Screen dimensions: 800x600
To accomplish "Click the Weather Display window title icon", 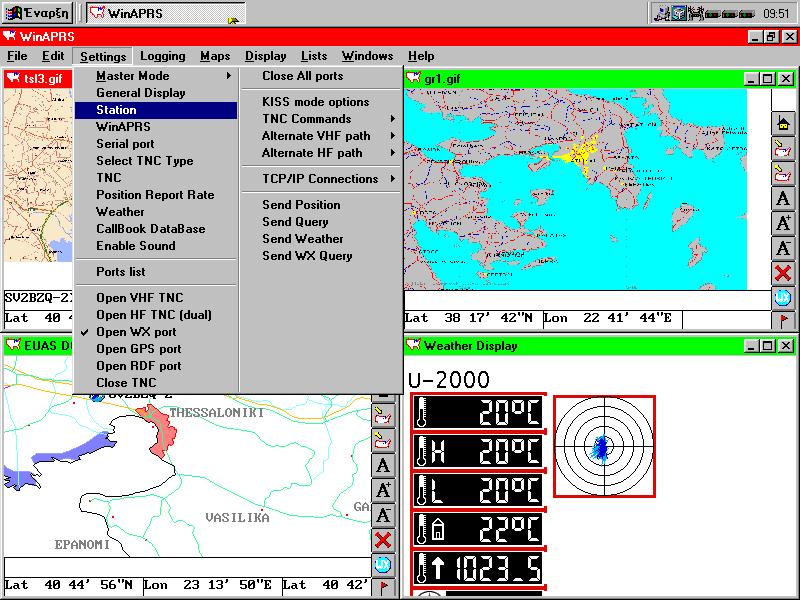I will tap(413, 345).
